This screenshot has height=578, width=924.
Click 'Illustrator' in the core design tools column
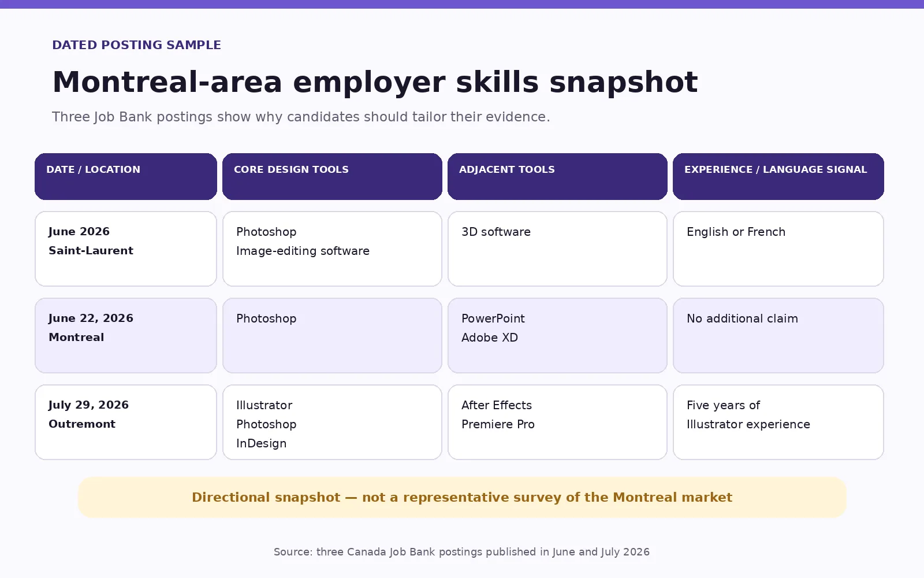click(264, 405)
